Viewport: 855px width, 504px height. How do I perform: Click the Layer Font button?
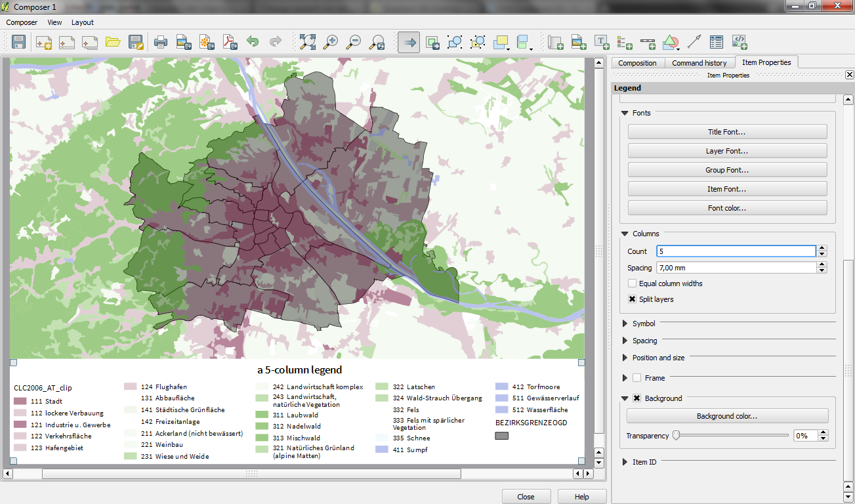pyautogui.click(x=726, y=150)
